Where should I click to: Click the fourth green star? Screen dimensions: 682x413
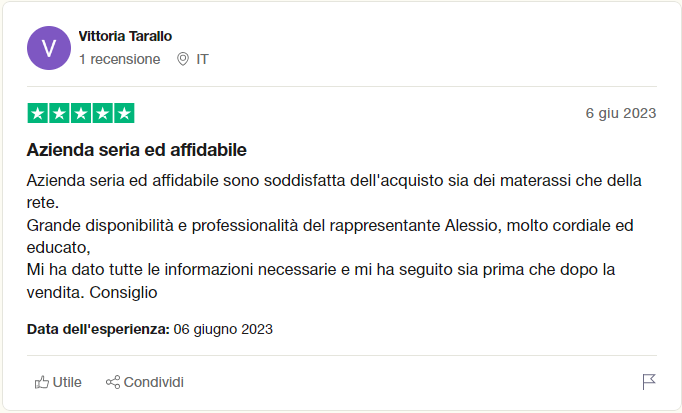(103, 113)
